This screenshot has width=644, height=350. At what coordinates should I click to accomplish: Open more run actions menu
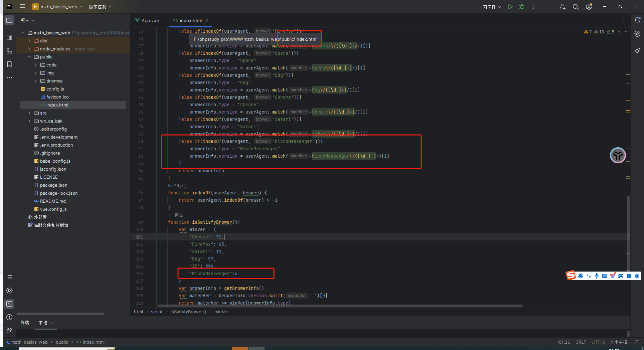click(x=533, y=7)
